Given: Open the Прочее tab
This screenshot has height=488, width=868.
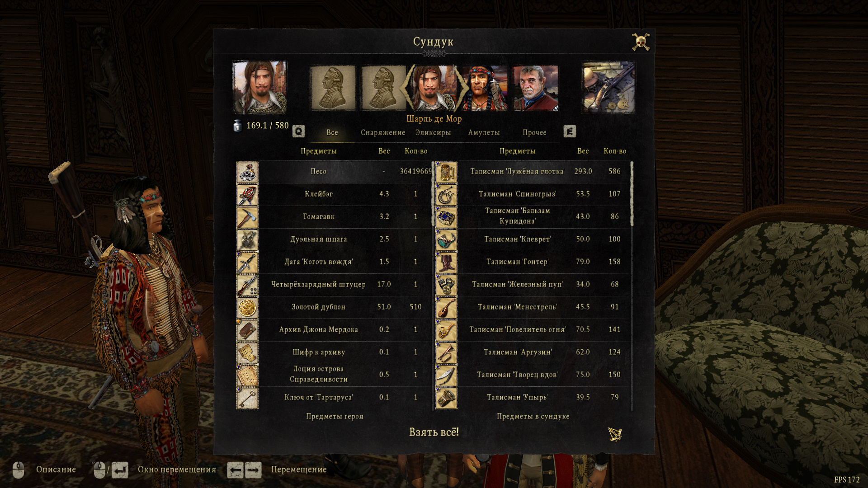Looking at the screenshot, I should click(x=534, y=132).
